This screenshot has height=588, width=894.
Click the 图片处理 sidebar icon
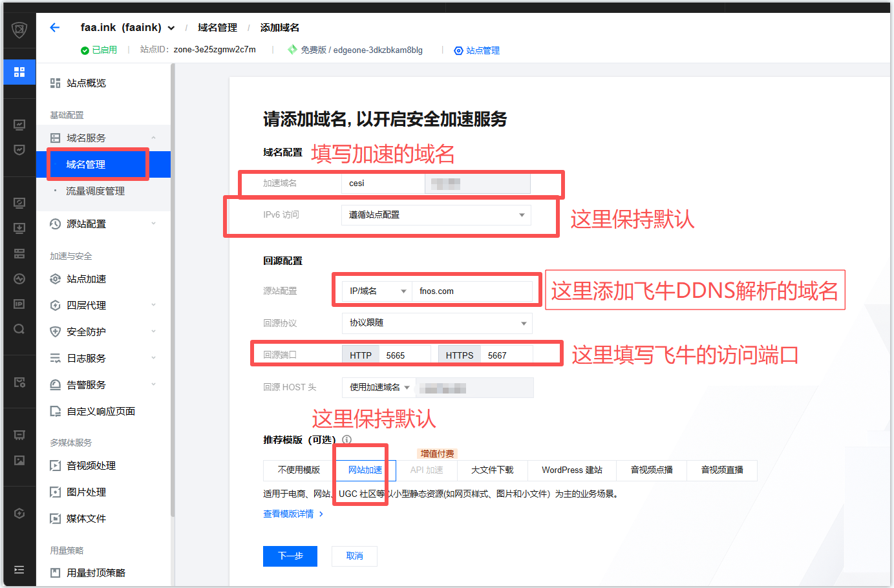tap(56, 492)
